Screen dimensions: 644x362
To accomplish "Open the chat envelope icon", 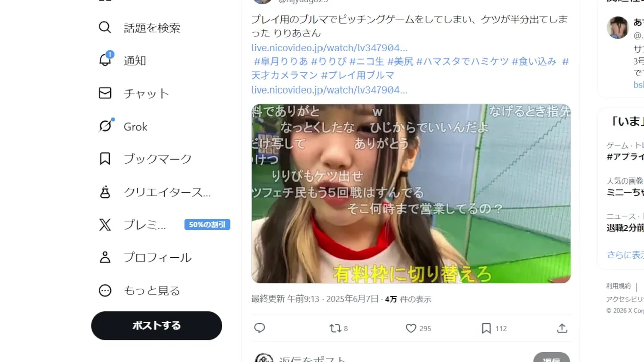I will click(105, 93).
